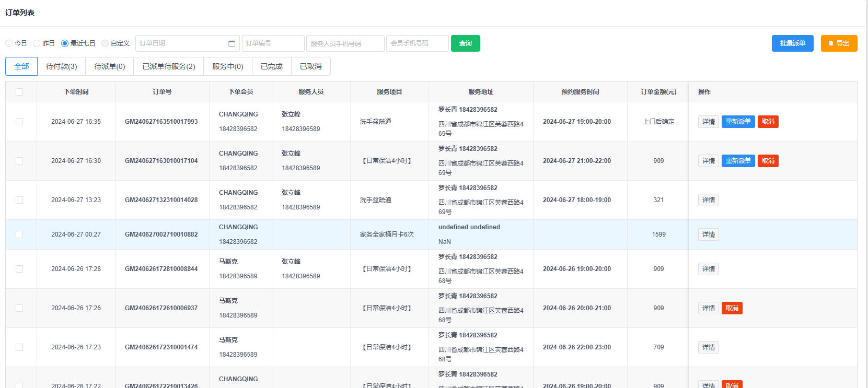Focus the 订单编号 input field
The image size is (868, 388).
(273, 43)
